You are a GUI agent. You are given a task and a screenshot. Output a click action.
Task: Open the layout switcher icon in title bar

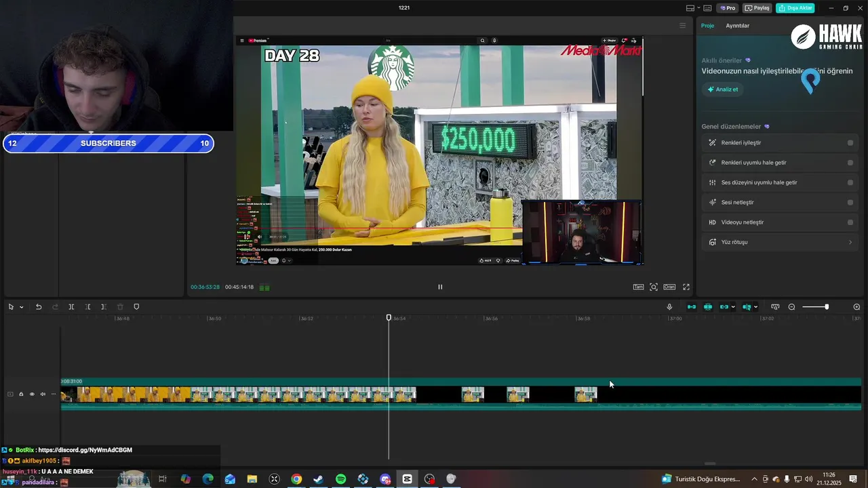pyautogui.click(x=690, y=8)
